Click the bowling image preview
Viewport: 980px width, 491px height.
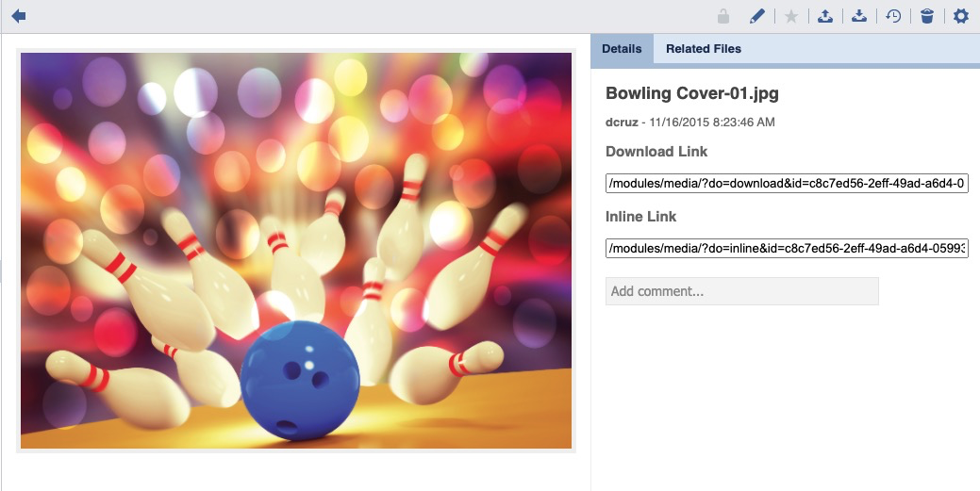(296, 251)
